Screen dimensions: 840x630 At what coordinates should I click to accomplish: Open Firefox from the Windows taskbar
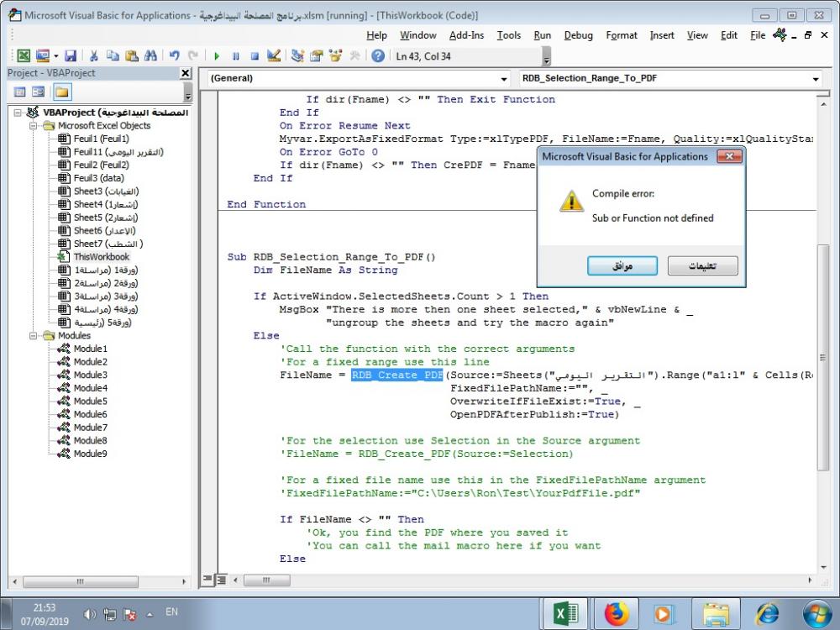click(x=616, y=613)
